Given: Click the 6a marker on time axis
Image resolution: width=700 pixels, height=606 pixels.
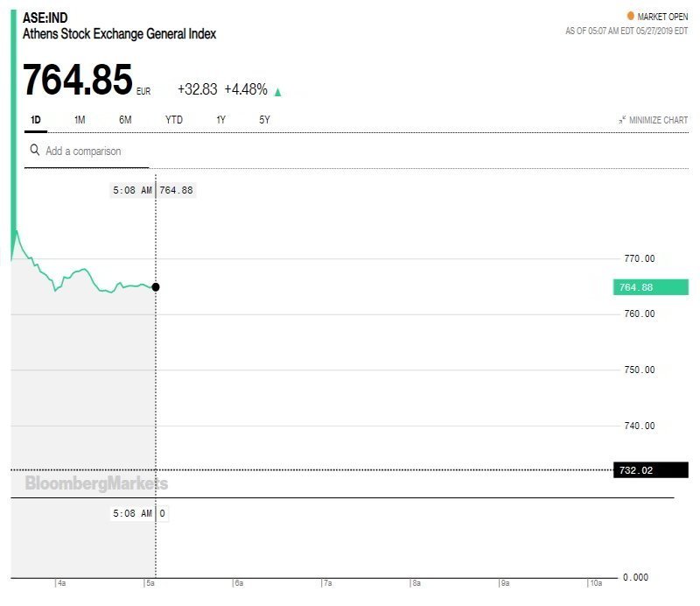Looking at the screenshot, I should click(239, 582).
